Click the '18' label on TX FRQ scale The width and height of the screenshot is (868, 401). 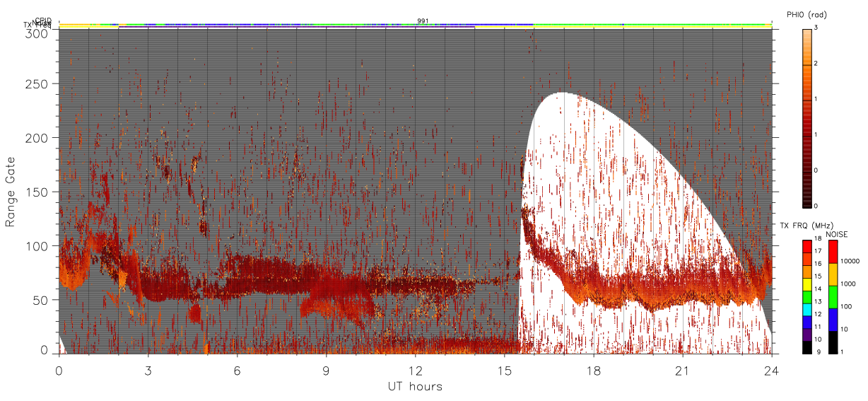pos(818,238)
